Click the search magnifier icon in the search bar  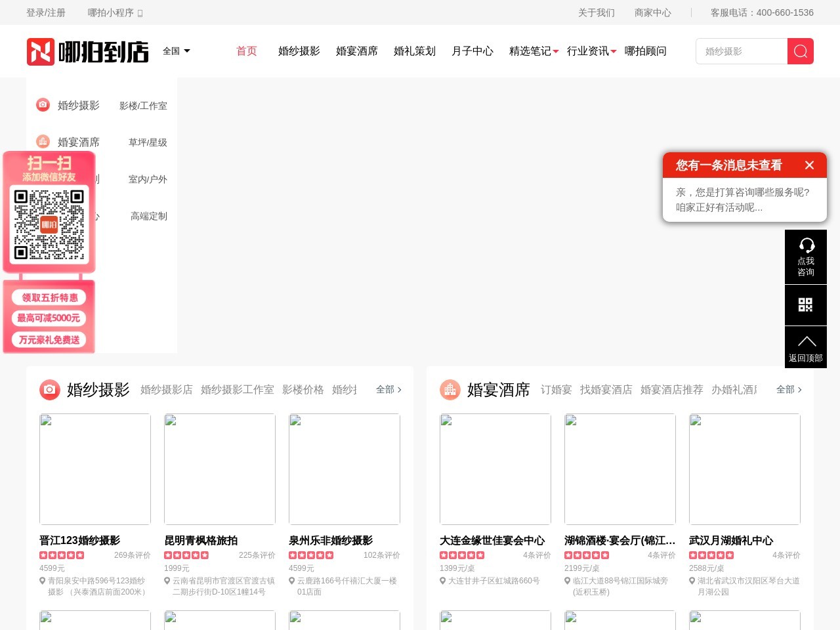[800, 51]
